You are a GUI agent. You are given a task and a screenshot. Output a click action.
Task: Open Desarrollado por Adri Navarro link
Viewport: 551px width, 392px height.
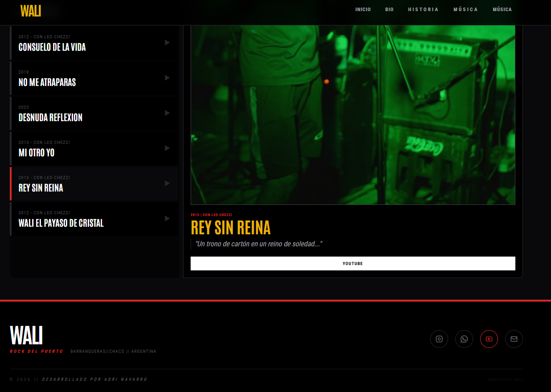tap(94, 380)
